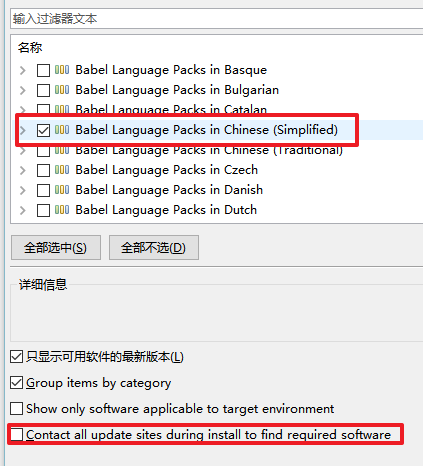Select the Babel Language Packs in Basque row
Screen dimensions: 423x466
click(171, 70)
